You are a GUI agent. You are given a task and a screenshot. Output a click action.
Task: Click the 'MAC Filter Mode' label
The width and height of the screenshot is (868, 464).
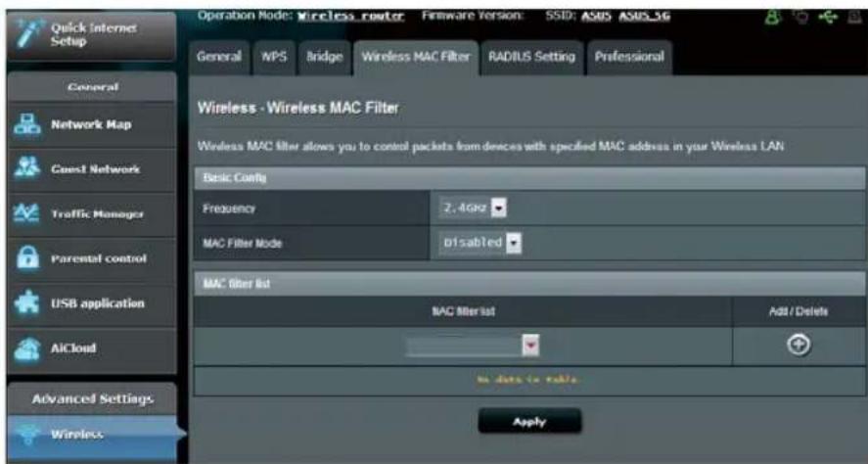click(x=242, y=243)
